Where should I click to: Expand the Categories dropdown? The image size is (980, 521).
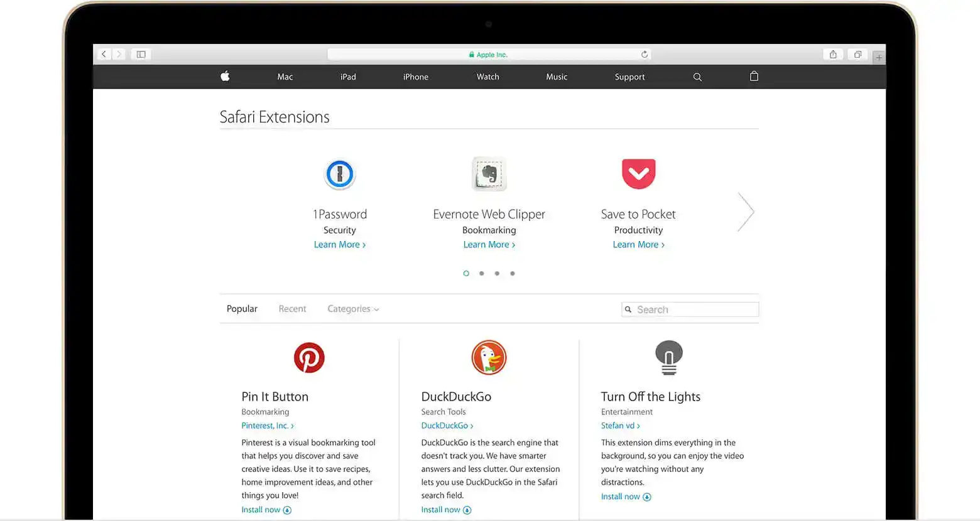353,309
